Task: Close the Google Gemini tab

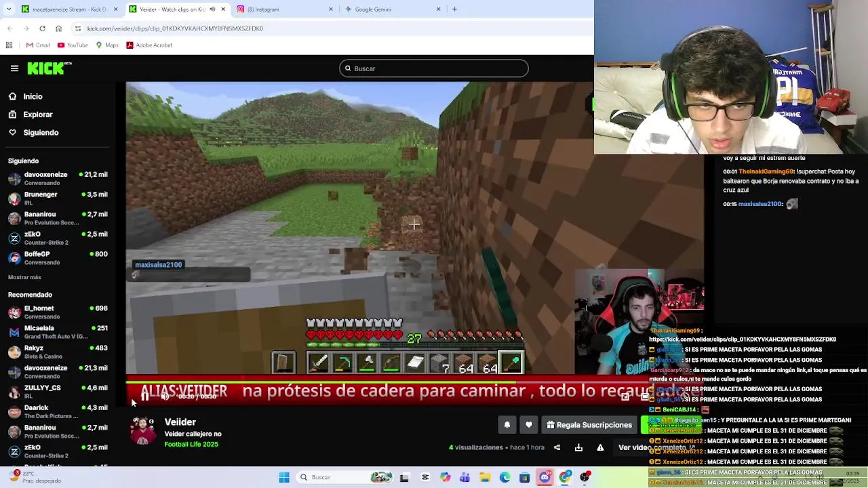Action: tap(438, 9)
